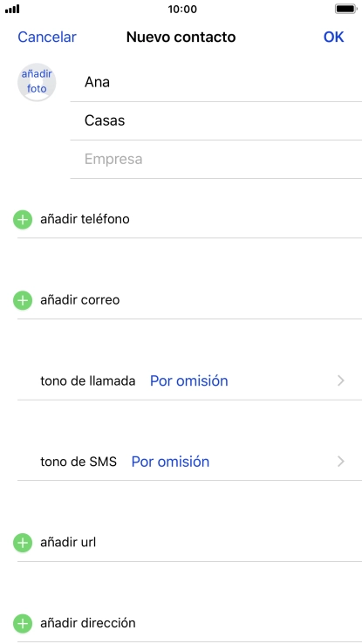Screen dimensions: 362x644
Task: Open tono de SMS chevron arrow
Action: coord(341,462)
